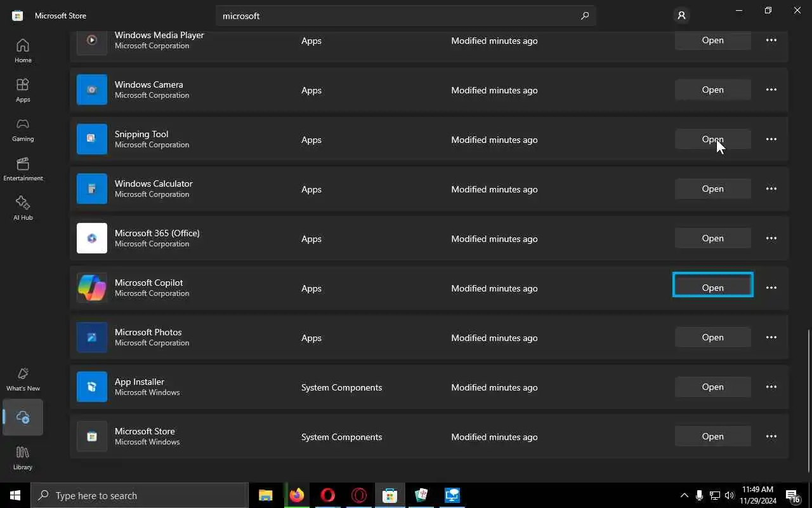Image resolution: width=812 pixels, height=508 pixels.
Task: Click the volume speaker tray icon
Action: click(x=729, y=495)
